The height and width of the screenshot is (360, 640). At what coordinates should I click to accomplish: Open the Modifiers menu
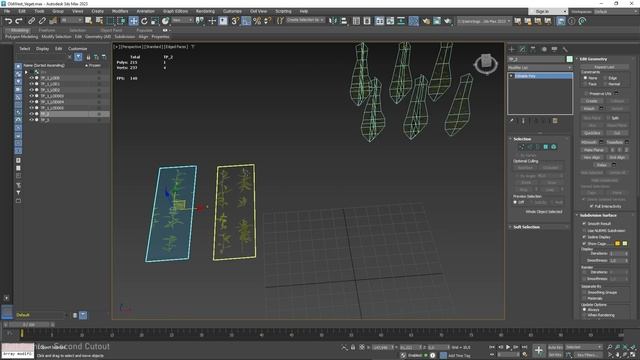click(120, 11)
